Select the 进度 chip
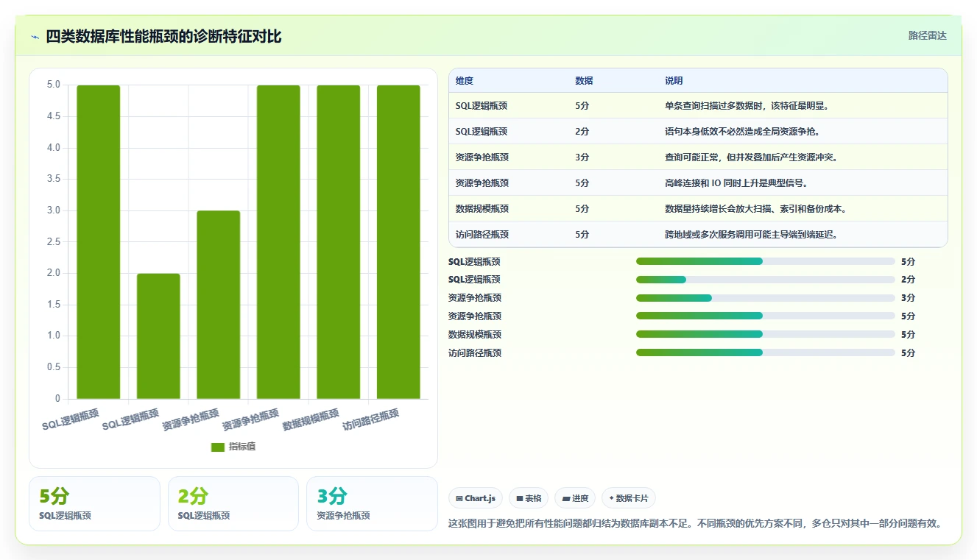The height and width of the screenshot is (560, 977). 575,498
